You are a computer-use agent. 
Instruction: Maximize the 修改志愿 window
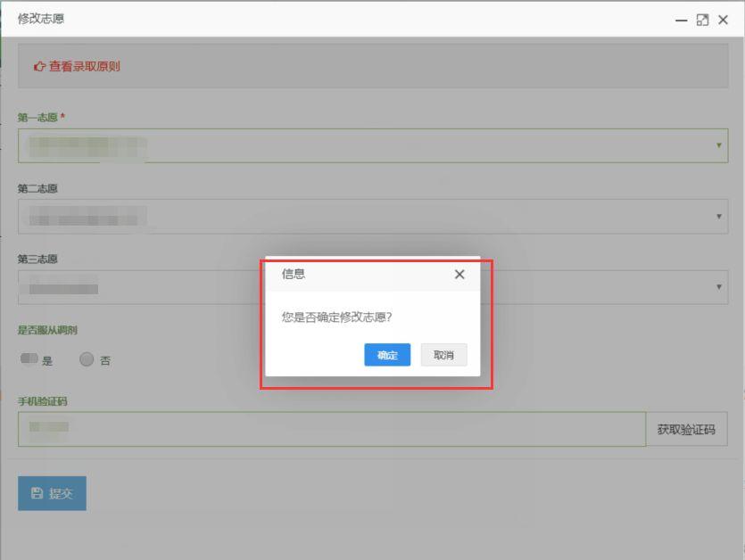click(702, 20)
